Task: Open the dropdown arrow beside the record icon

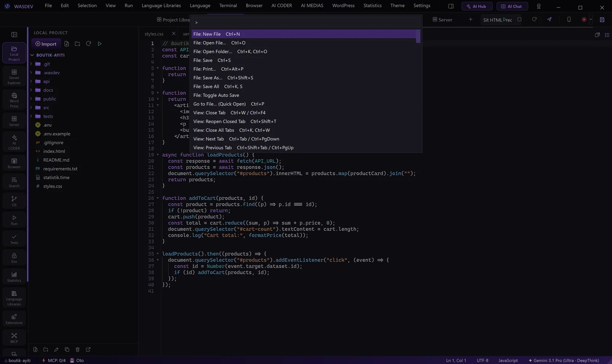Action: pyautogui.click(x=591, y=20)
